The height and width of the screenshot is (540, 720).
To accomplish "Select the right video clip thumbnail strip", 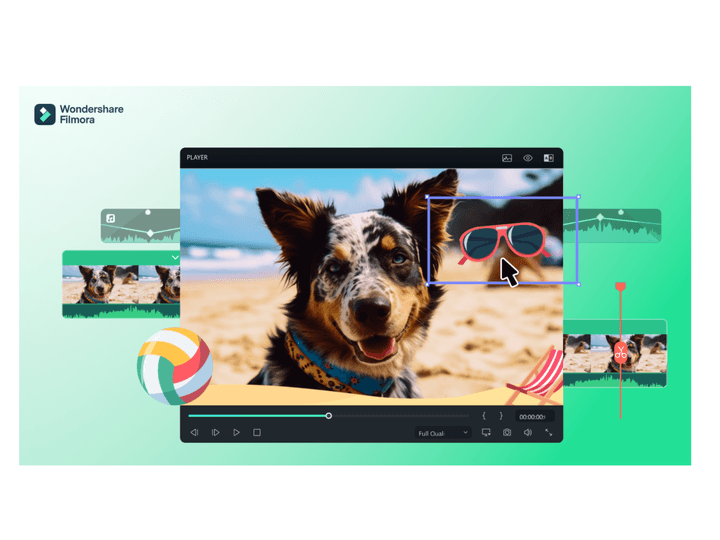I will coord(615,353).
